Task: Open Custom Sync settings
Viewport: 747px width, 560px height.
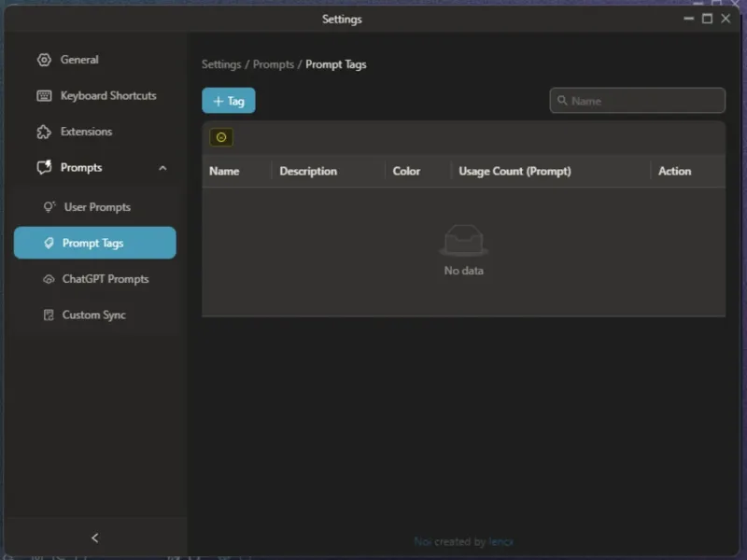Action: pos(95,315)
